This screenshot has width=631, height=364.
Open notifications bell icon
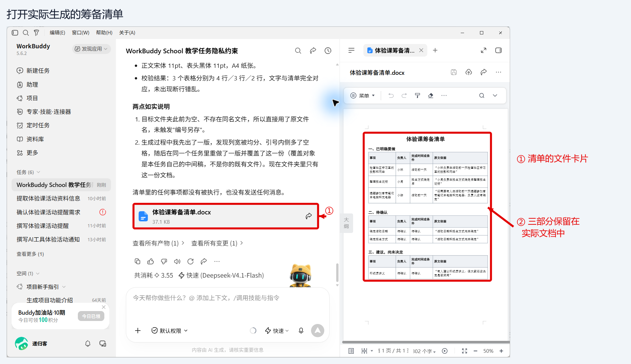[x=88, y=343]
